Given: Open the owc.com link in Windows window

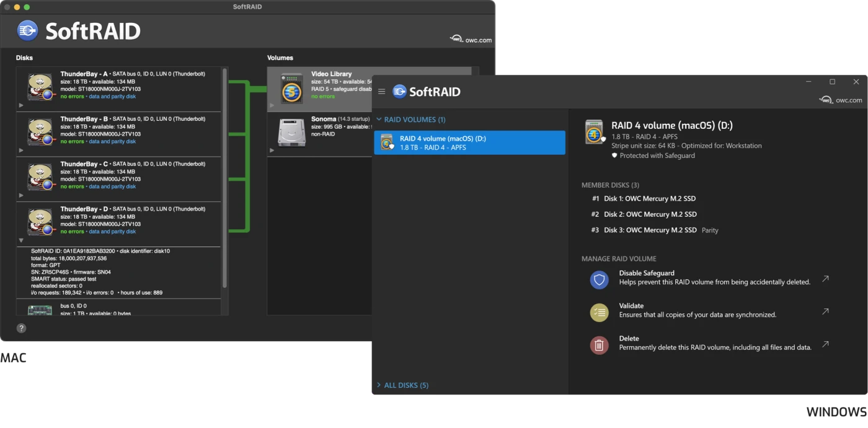Looking at the screenshot, I should (841, 99).
